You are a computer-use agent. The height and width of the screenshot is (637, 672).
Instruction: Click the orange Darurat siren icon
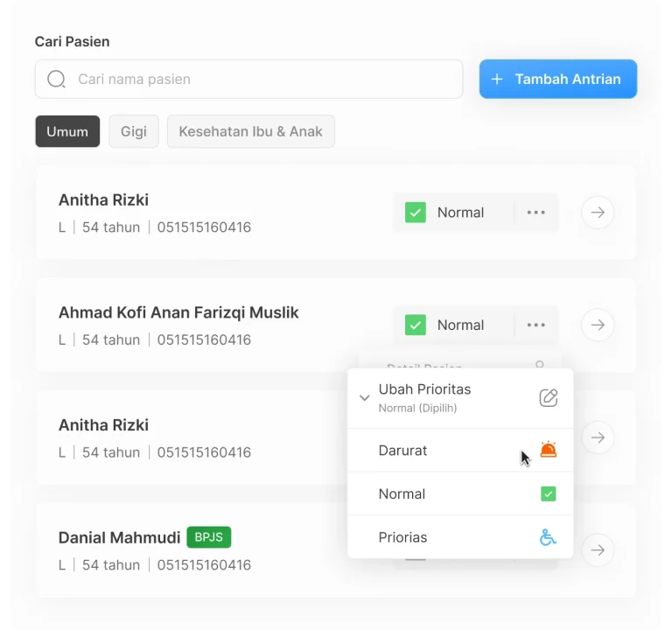coord(548,450)
